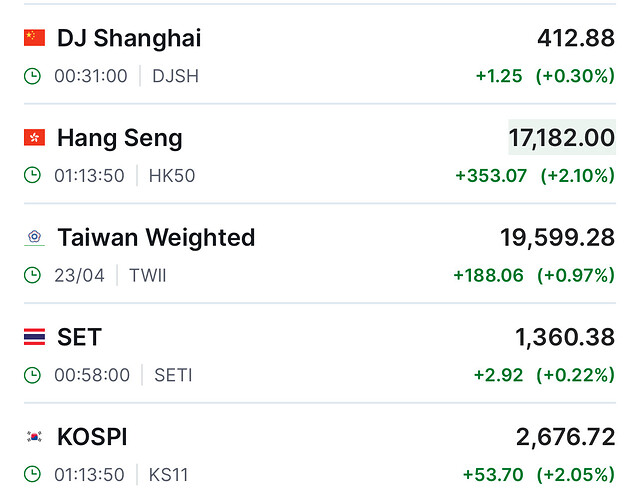Click clock icon in KOSPI row

coord(32,474)
